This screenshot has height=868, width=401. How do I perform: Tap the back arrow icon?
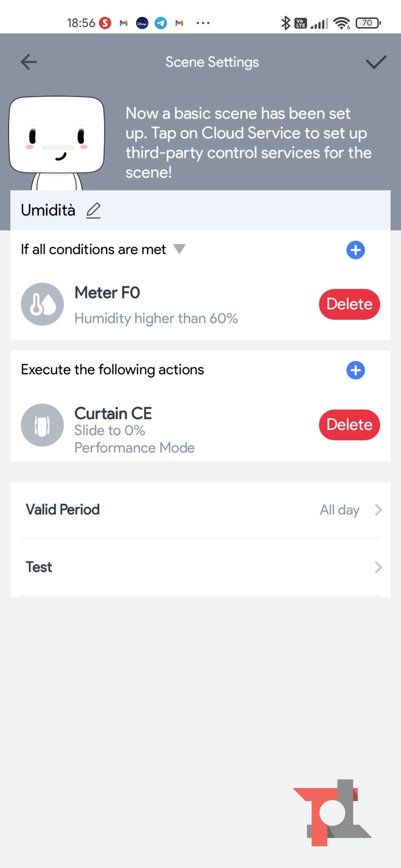[29, 62]
